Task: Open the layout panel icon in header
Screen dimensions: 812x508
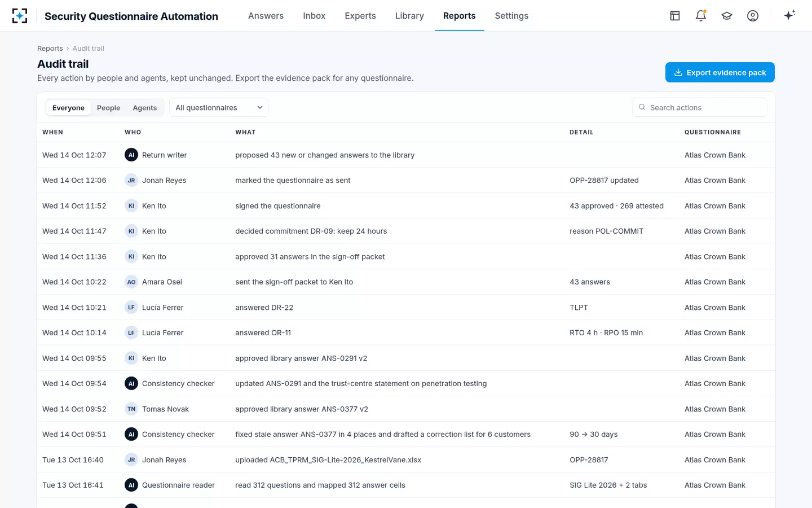Action: (675, 16)
